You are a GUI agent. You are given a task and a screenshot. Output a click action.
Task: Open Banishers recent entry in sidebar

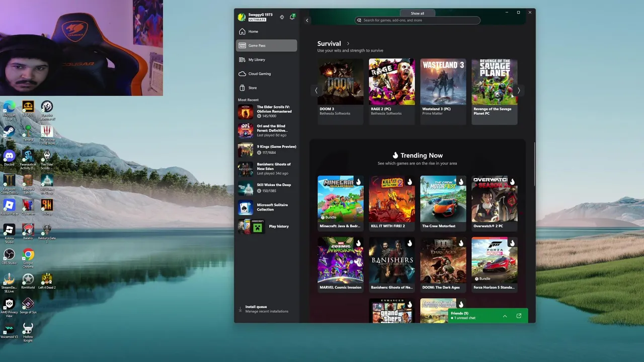pos(267,169)
